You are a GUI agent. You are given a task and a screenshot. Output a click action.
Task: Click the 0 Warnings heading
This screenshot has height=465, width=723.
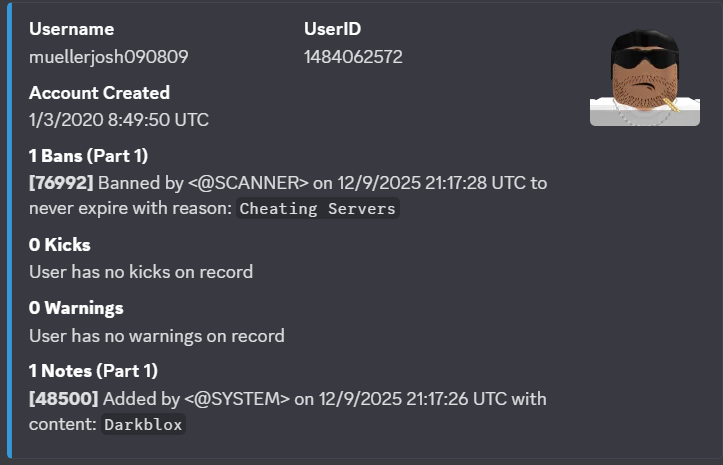click(x=76, y=308)
